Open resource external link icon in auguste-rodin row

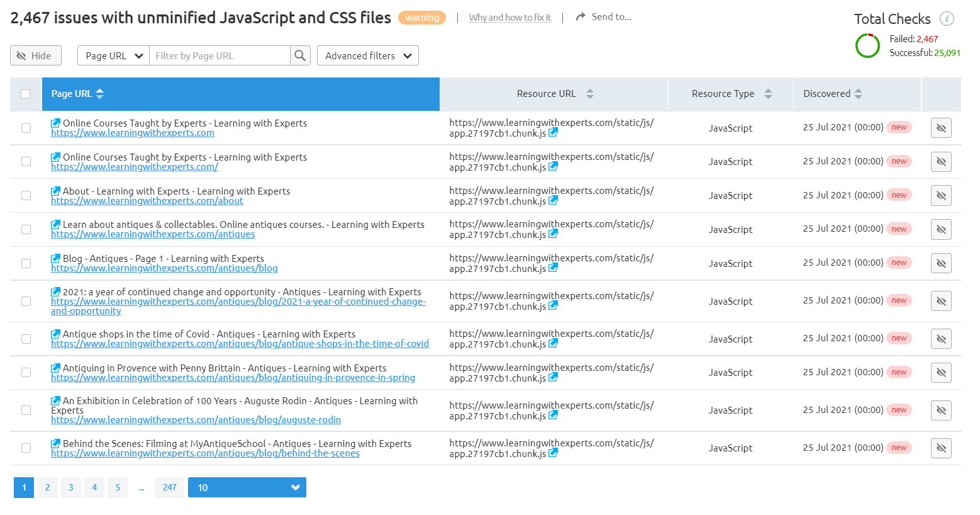click(553, 415)
